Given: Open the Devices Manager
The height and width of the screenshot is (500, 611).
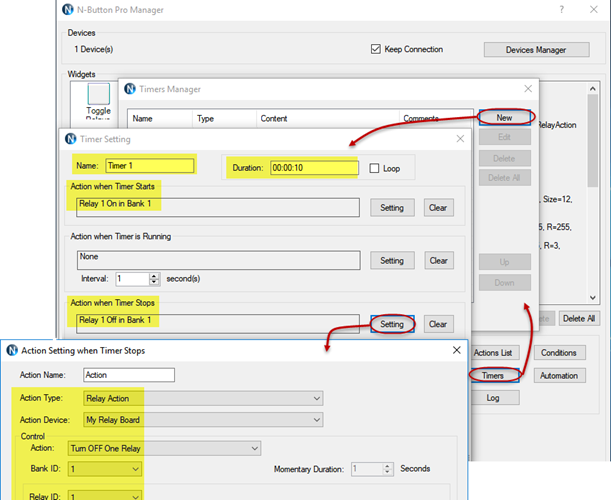Looking at the screenshot, I should point(536,50).
